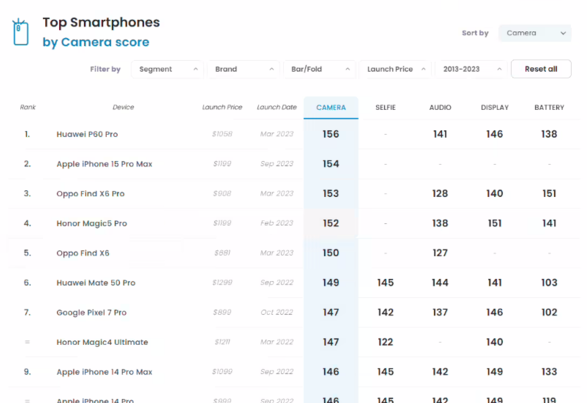Expand the Segment filter
587x403 pixels.
167,69
